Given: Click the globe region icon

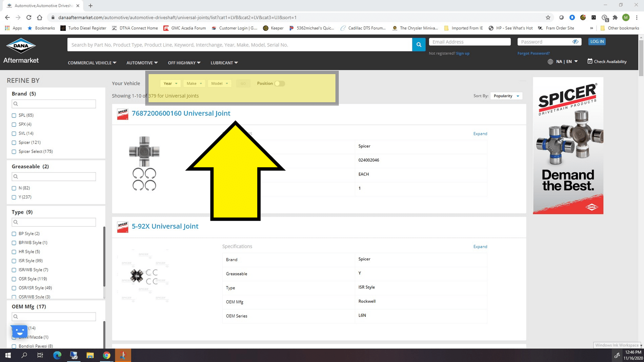Looking at the screenshot, I should coord(550,62).
